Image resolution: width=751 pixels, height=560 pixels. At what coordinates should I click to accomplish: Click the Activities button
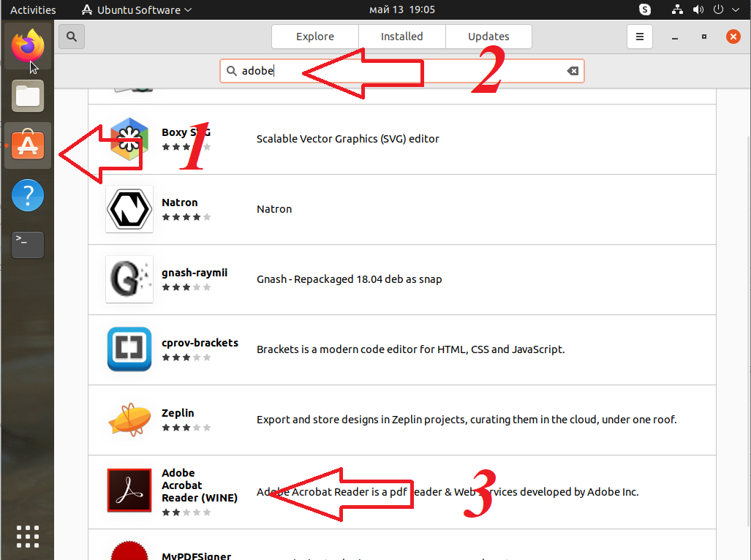(x=33, y=10)
